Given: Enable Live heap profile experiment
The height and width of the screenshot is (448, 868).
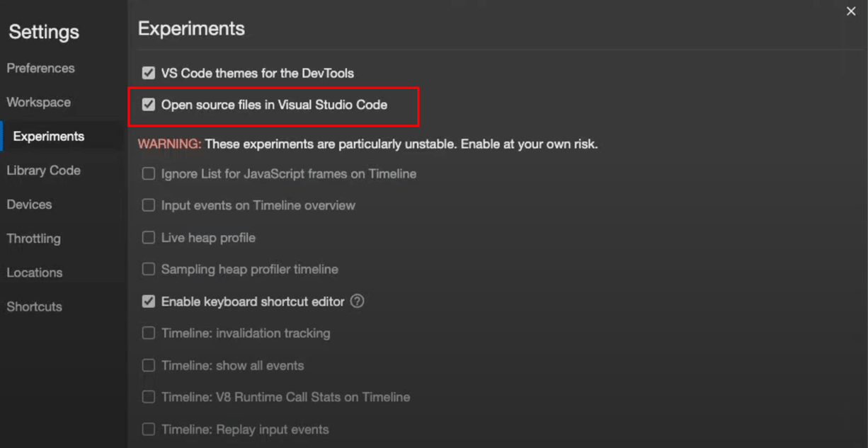Looking at the screenshot, I should (149, 237).
